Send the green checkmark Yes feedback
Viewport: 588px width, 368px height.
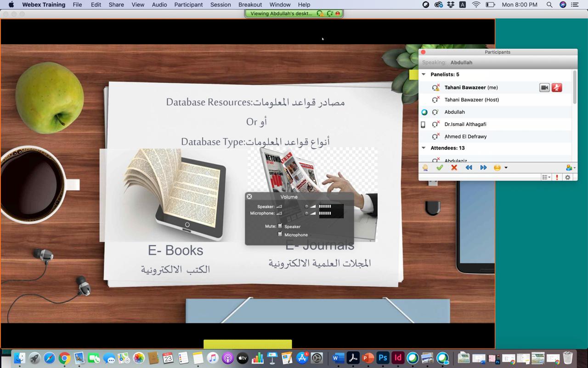[440, 168]
